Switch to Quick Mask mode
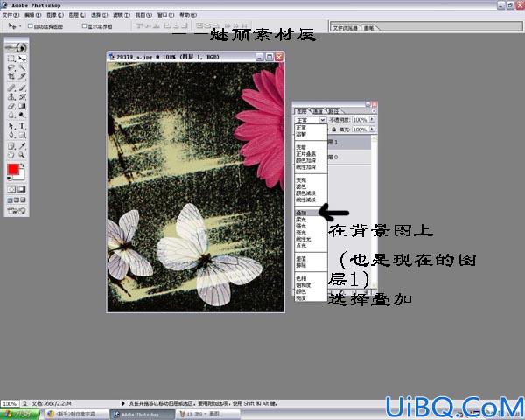This screenshot has height=420, width=525. [22, 189]
